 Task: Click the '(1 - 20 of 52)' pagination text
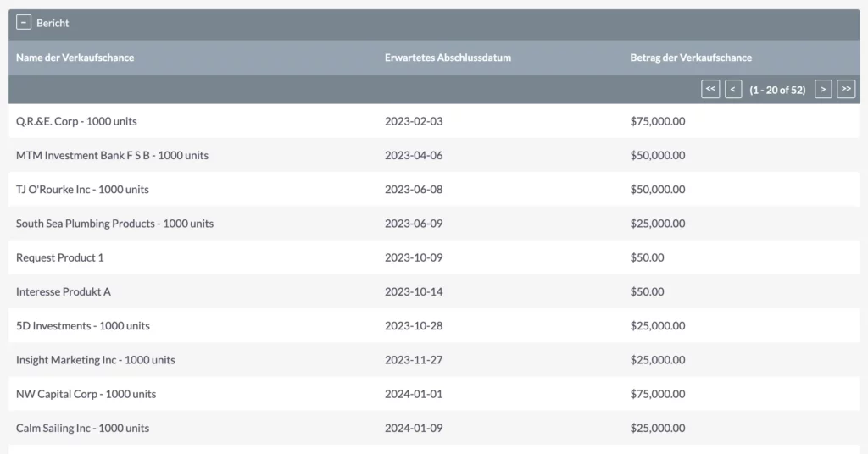(777, 90)
